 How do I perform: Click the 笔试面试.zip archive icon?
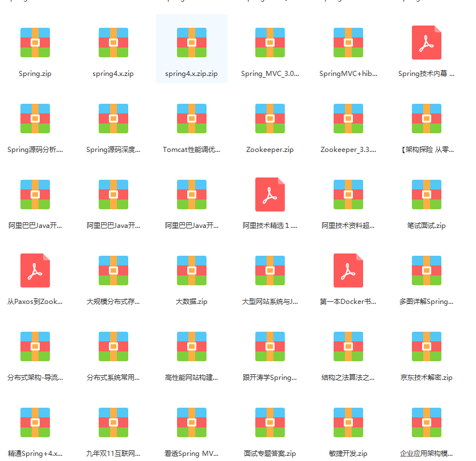(x=427, y=194)
